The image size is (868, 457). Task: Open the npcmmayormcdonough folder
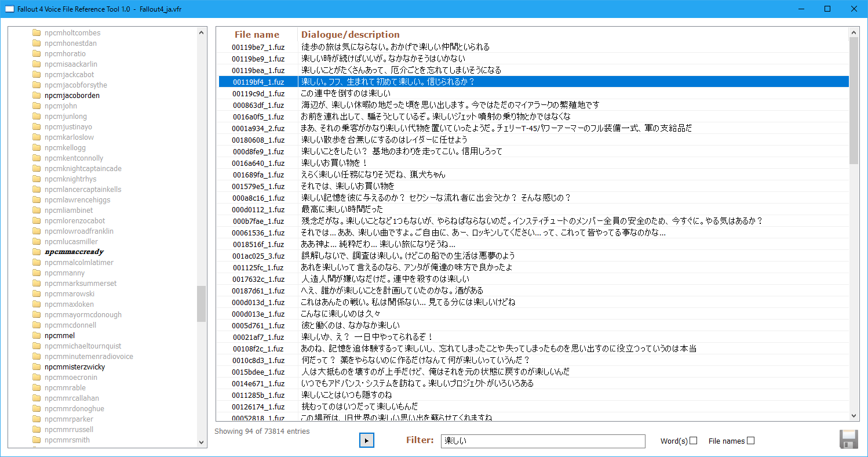[83, 315]
